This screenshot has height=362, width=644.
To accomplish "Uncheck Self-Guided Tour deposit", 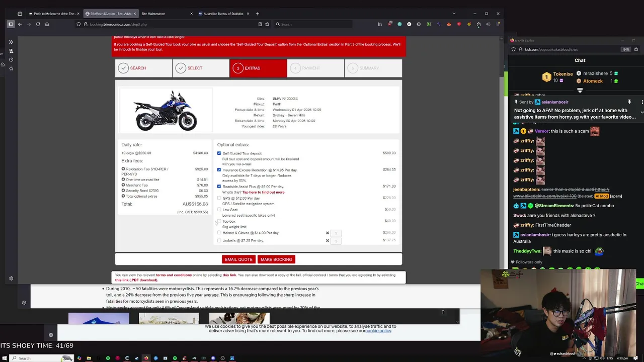I will pyautogui.click(x=219, y=153).
